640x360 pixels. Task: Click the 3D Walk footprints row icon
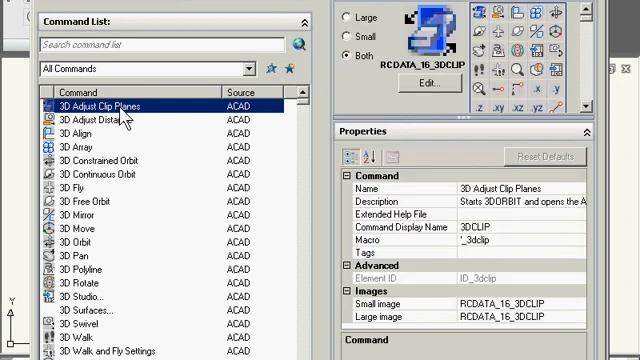pyautogui.click(x=49, y=337)
